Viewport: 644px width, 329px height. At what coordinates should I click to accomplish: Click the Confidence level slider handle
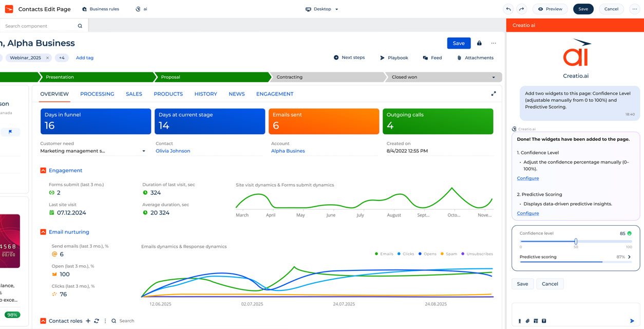point(576,241)
